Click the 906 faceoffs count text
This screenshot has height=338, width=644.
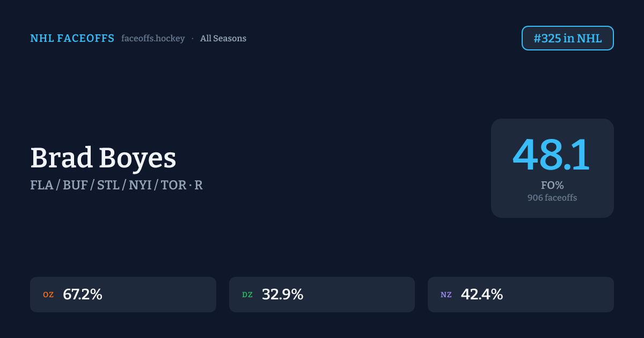pos(552,197)
